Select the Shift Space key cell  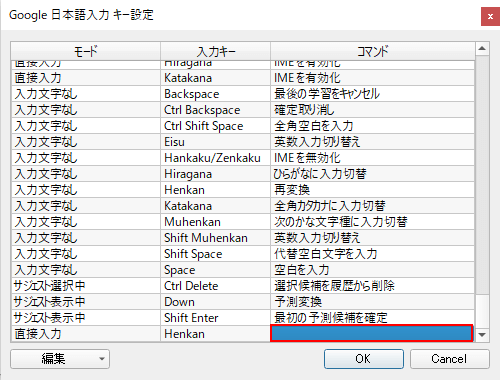215,254
